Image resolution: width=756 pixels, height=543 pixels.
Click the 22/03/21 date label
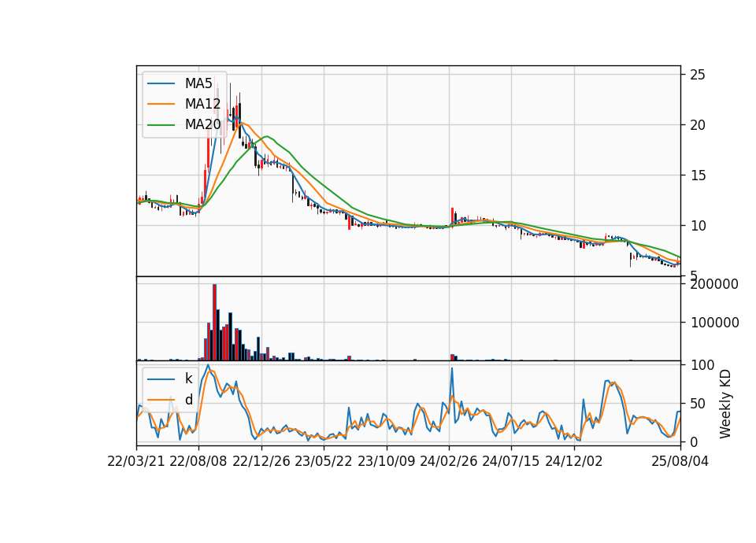(136, 461)
